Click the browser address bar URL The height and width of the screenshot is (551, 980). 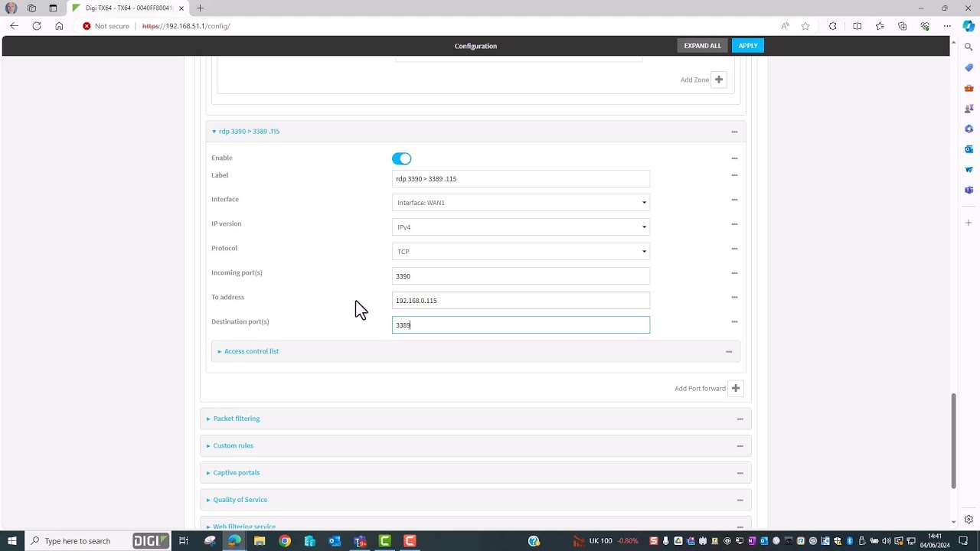(186, 26)
